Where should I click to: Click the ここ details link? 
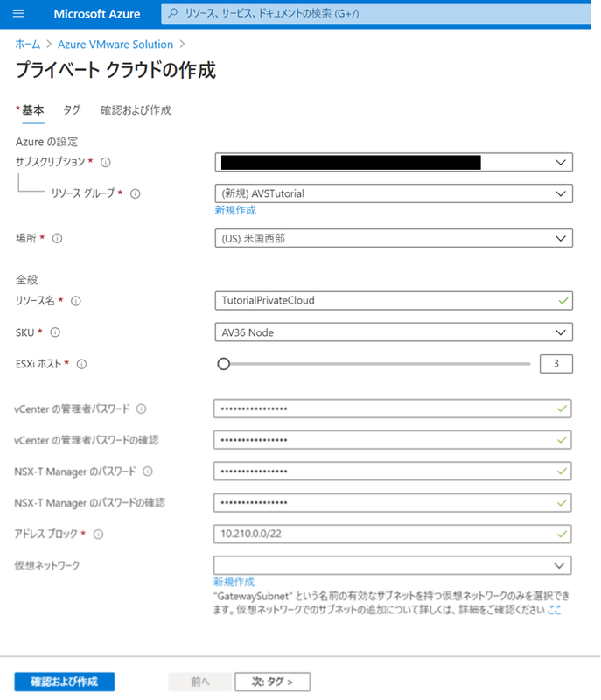[x=554, y=610]
